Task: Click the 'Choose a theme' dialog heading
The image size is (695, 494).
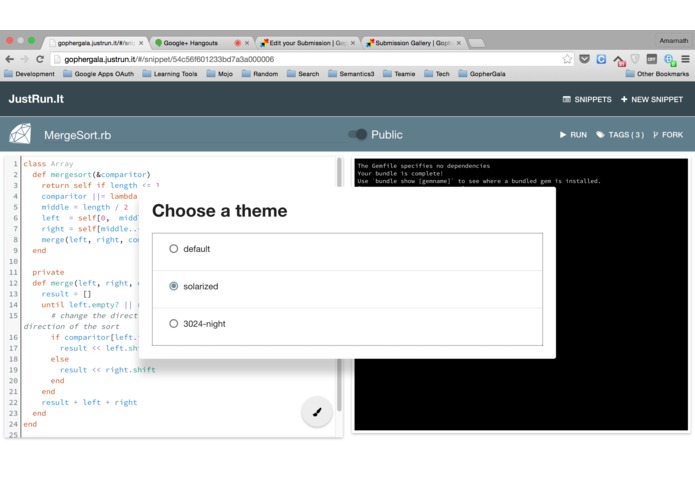Action: pos(220,211)
